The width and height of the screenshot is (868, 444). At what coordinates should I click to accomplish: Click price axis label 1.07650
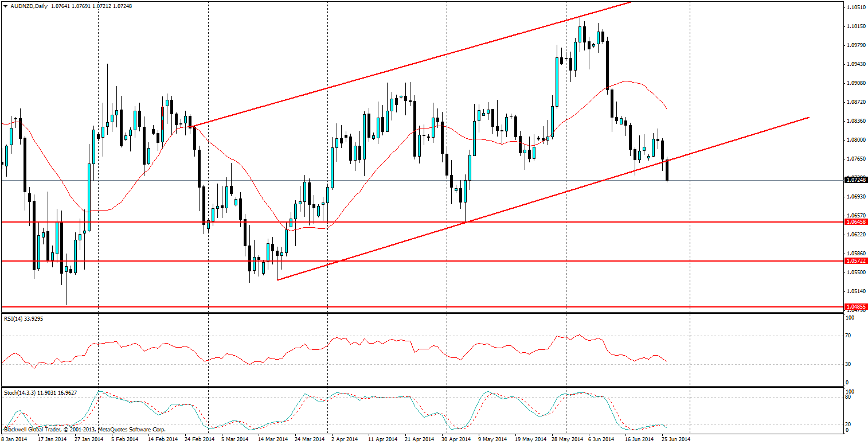pos(856,159)
